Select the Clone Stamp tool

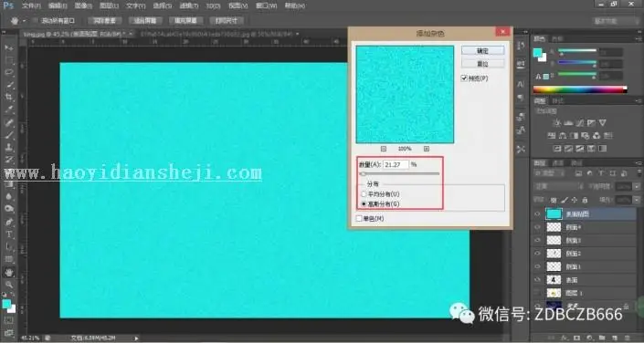point(8,147)
